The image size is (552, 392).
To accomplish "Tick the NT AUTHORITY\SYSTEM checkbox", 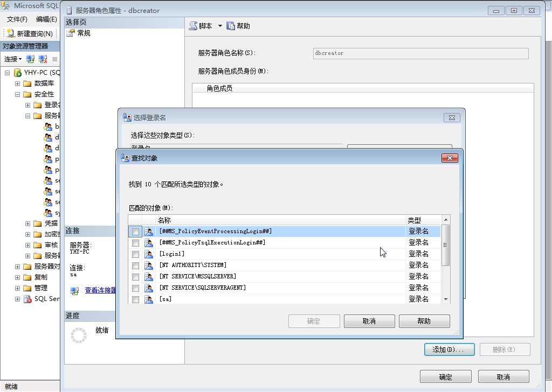I will pyautogui.click(x=135, y=265).
